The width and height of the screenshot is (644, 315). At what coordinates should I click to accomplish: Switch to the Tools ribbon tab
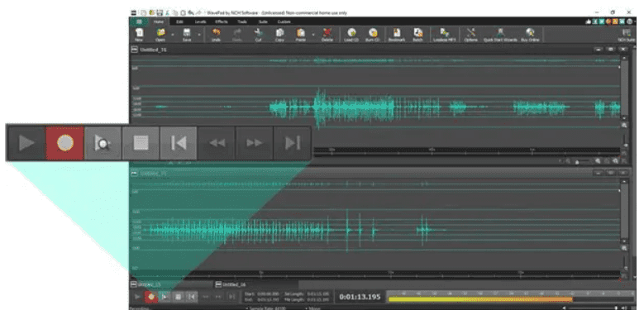242,21
